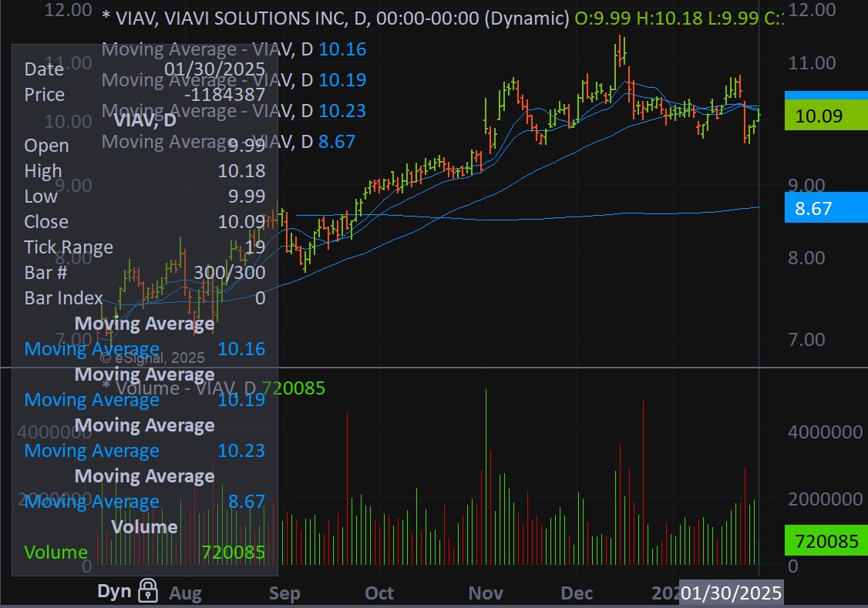868x608 pixels.
Task: Click the data window Moving Average value 10.19
Action: pos(241,400)
